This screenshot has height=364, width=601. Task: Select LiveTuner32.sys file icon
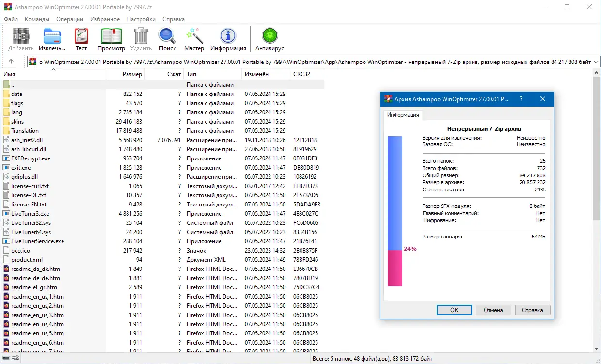tap(6, 223)
